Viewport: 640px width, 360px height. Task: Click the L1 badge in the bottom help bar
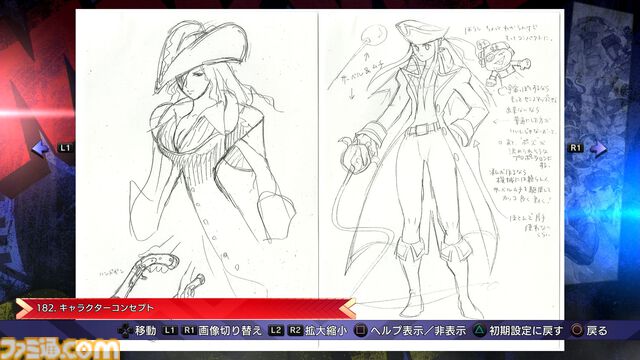tap(170, 330)
